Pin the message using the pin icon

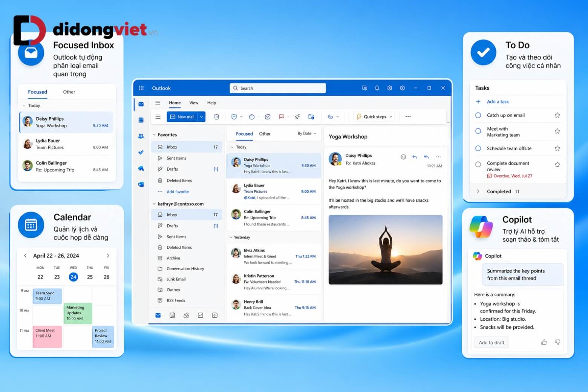(297, 117)
